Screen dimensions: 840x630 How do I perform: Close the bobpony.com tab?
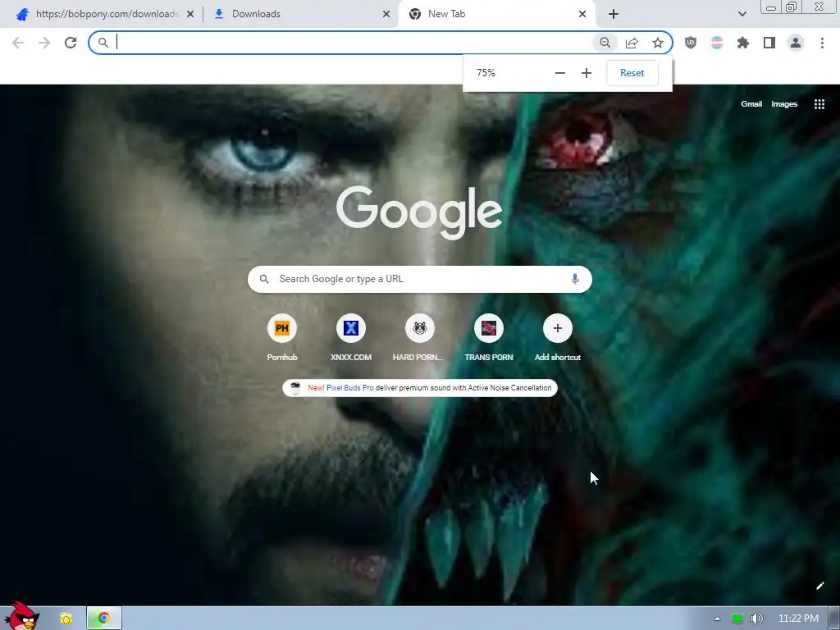(190, 14)
